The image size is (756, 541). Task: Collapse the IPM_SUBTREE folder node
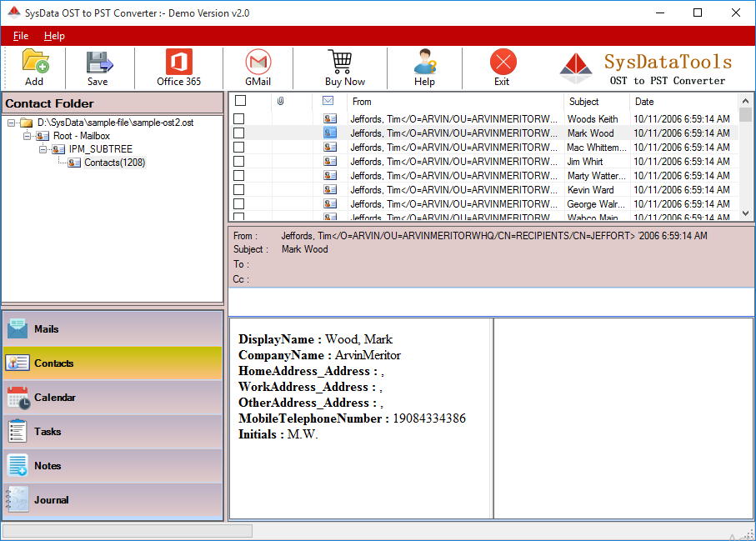[x=43, y=149]
